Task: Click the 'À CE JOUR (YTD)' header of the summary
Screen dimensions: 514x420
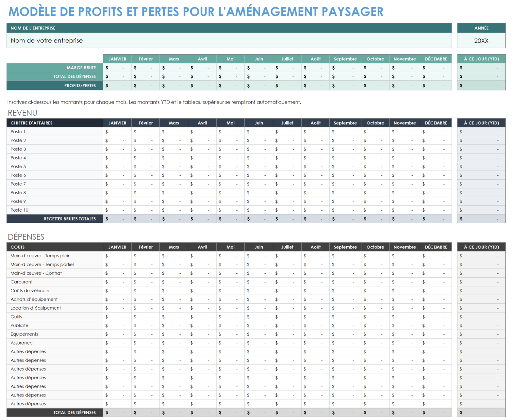Action: pyautogui.click(x=481, y=59)
